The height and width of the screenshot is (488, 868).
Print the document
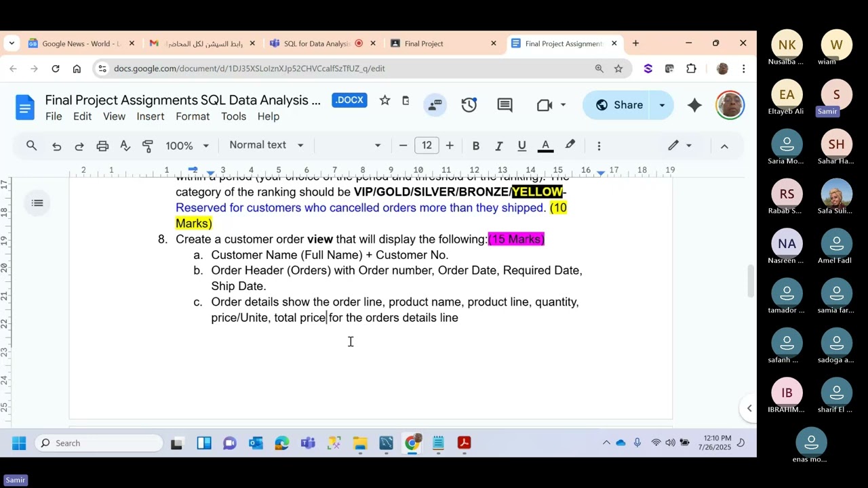point(102,146)
